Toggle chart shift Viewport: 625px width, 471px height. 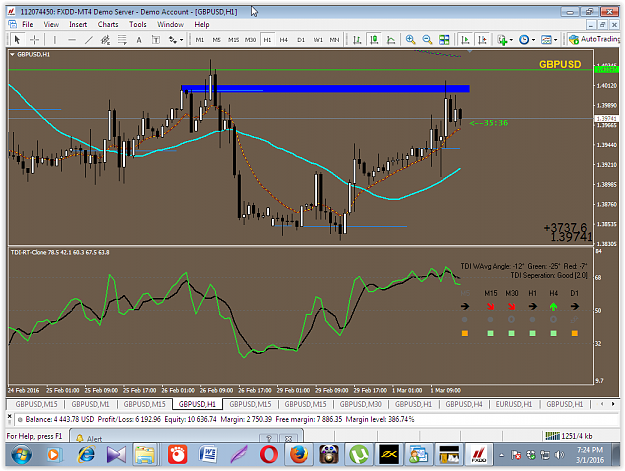pos(482,39)
